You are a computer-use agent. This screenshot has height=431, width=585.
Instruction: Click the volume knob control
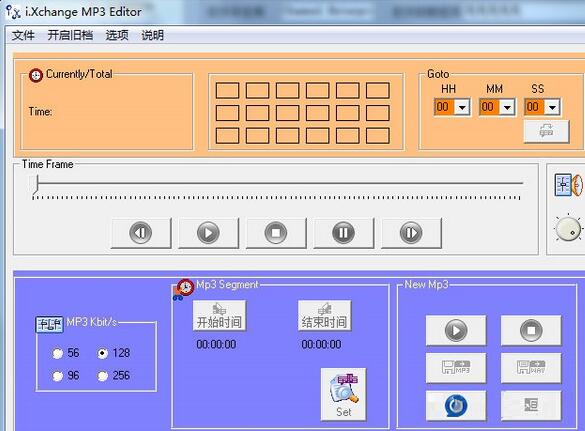[x=568, y=229]
